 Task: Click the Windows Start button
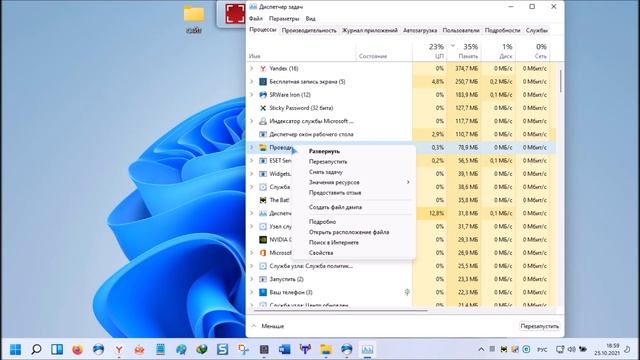click(16, 349)
